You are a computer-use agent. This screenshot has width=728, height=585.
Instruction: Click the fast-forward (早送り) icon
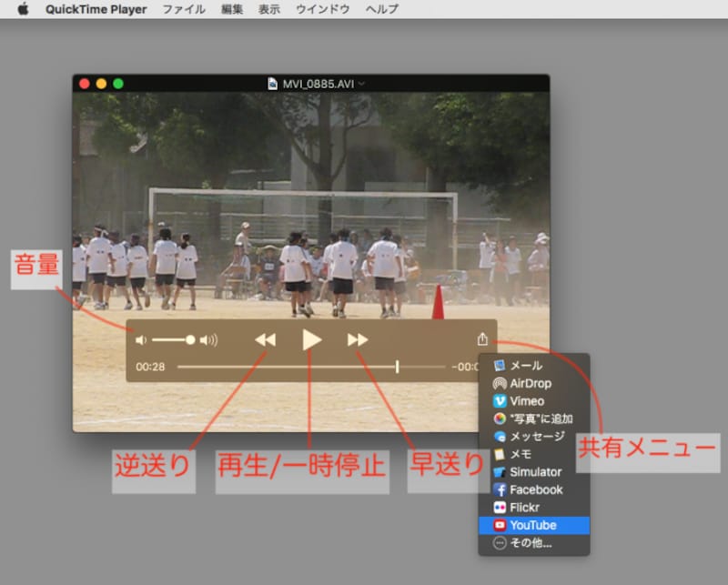(x=359, y=338)
